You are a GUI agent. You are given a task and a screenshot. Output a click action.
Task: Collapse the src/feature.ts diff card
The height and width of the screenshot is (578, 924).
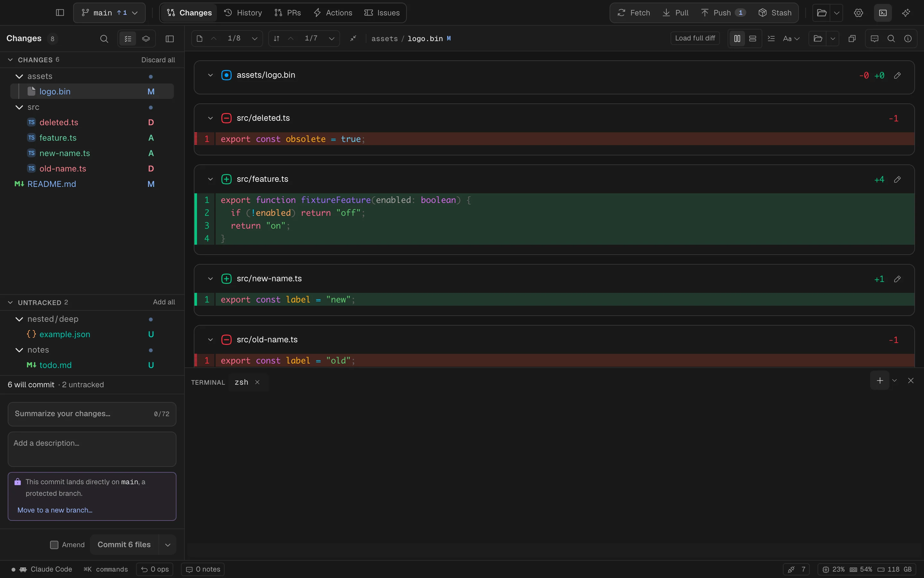210,179
